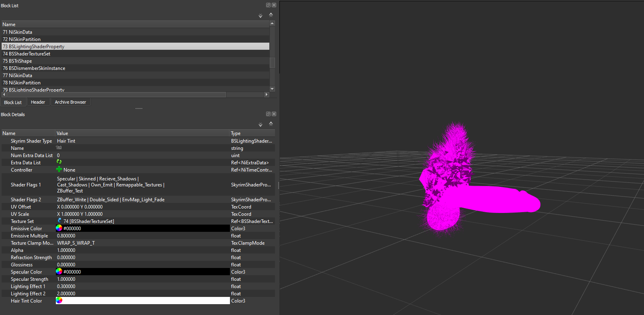Viewport: 644px width, 315px height.
Task: Open the Archive Browser tab
Action: point(70,102)
